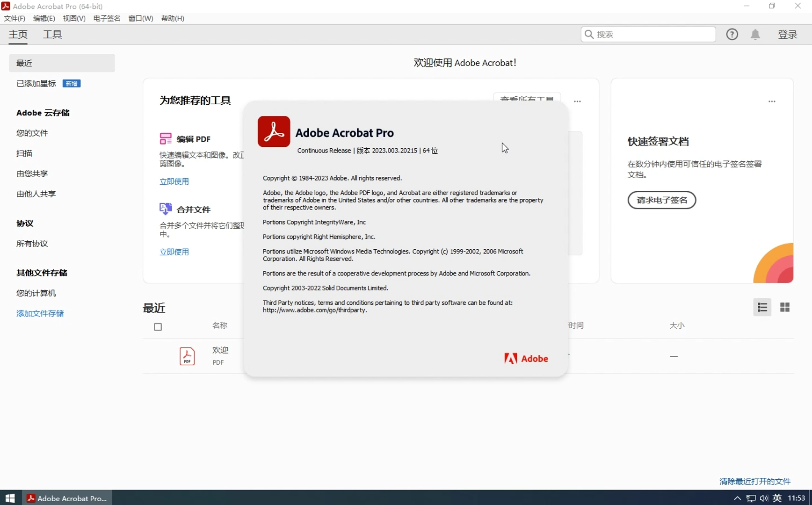Click the search magnifier icon
The width and height of the screenshot is (812, 505).
(589, 34)
